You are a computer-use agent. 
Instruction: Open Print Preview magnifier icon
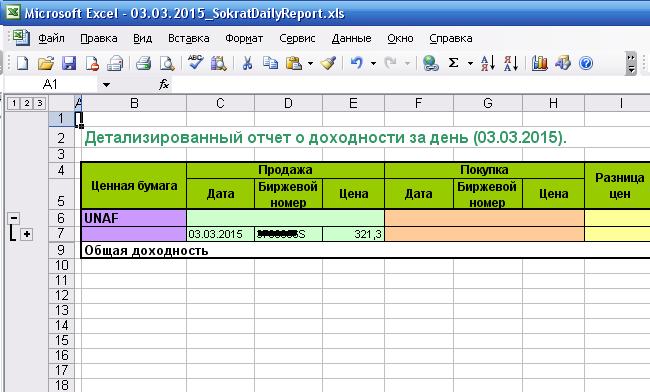click(167, 63)
